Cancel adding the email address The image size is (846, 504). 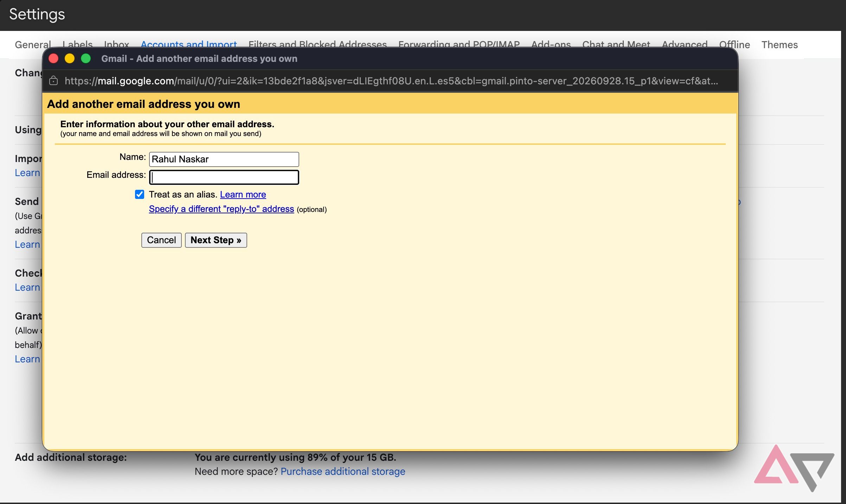(161, 240)
